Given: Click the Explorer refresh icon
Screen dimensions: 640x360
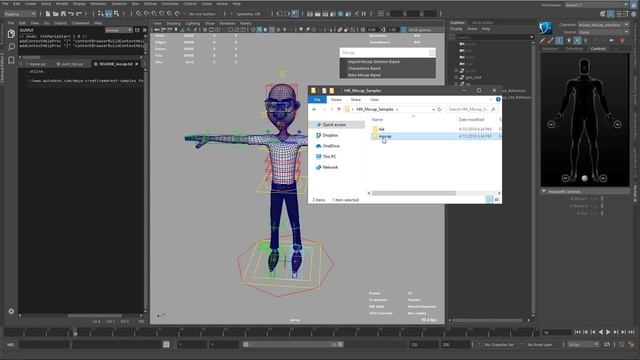Looking at the screenshot, I should click(439, 109).
